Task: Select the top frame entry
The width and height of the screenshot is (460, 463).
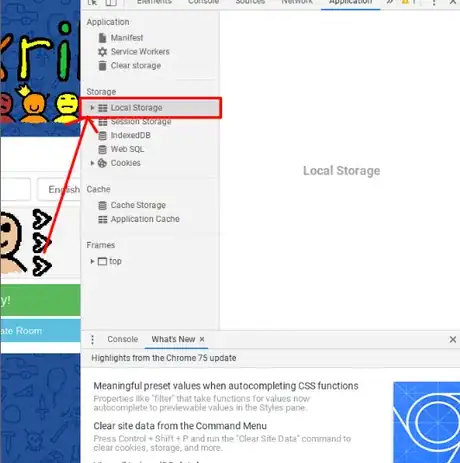Action: (115, 261)
